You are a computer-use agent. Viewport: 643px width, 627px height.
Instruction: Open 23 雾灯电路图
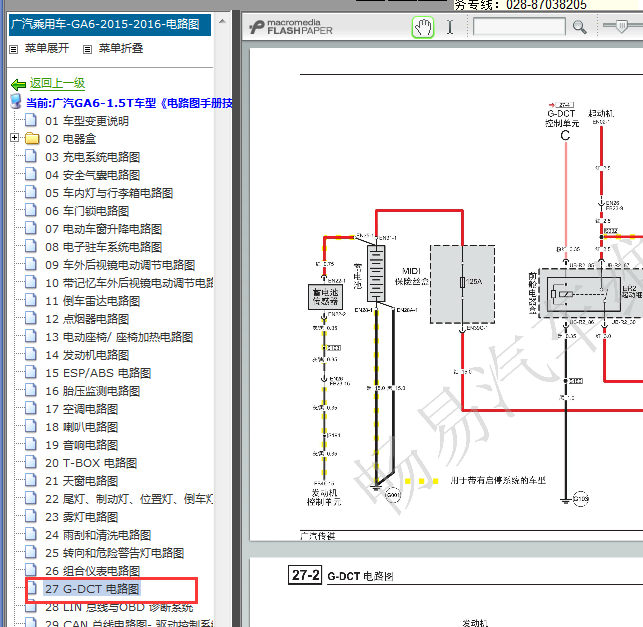[82, 517]
